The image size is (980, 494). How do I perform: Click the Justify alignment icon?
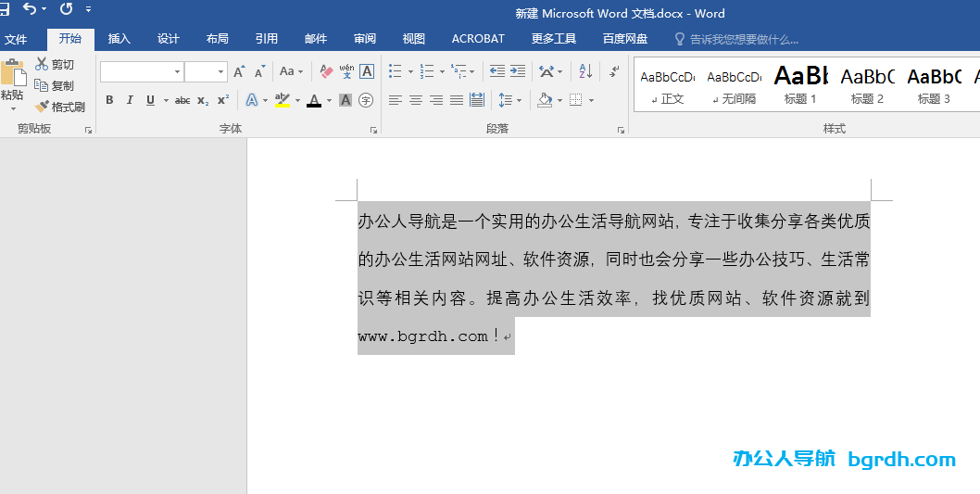click(457, 100)
